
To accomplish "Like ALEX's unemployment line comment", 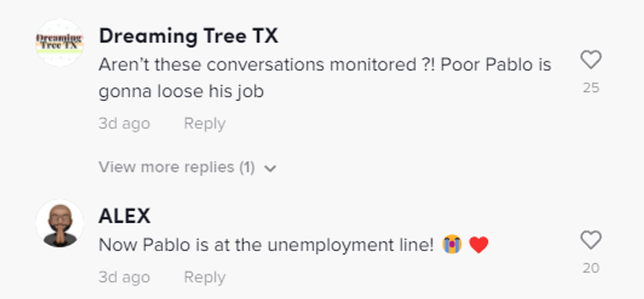I will 591,241.
